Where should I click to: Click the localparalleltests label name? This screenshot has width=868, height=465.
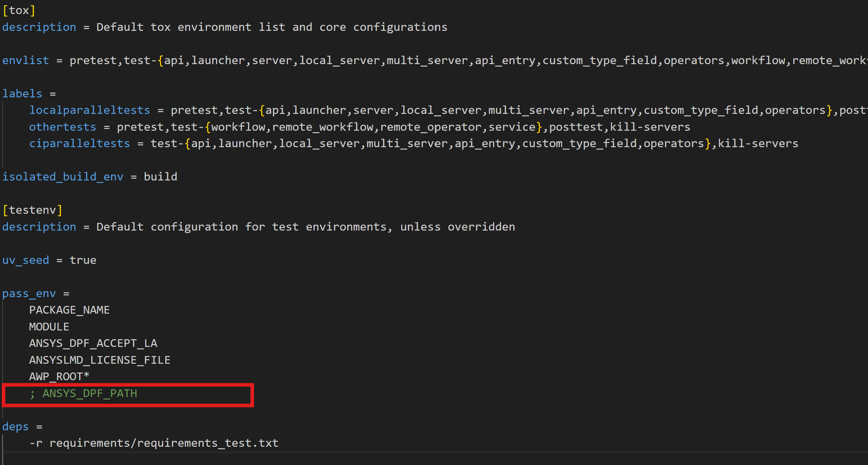[x=89, y=110]
